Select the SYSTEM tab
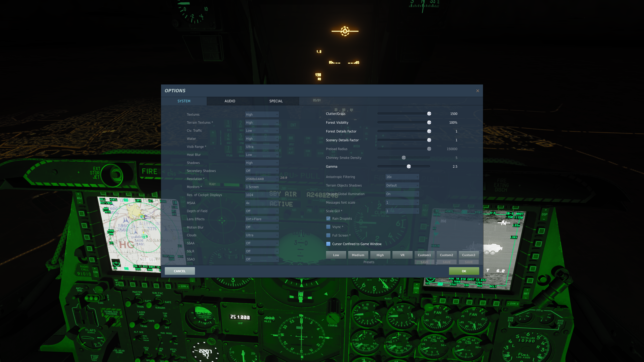Image resolution: width=644 pixels, height=362 pixels. (184, 101)
